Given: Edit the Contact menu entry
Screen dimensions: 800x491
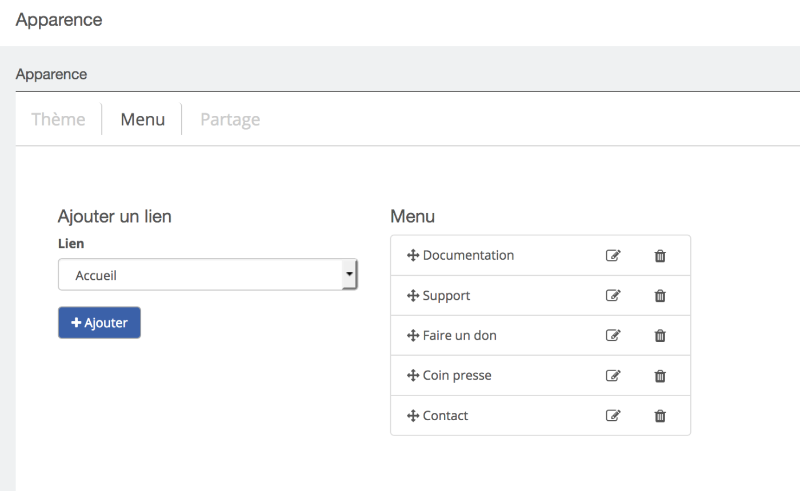Looking at the screenshot, I should 613,415.
